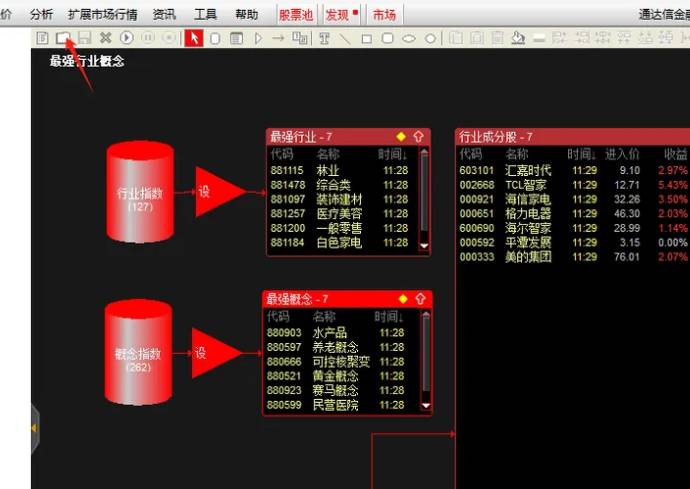Select the table list node tool
This screenshot has height=489, width=690.
click(x=236, y=39)
